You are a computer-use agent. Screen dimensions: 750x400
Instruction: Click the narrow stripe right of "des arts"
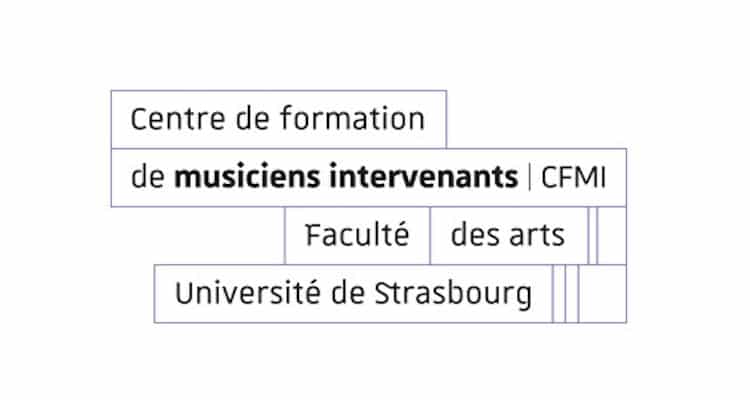click(592, 236)
